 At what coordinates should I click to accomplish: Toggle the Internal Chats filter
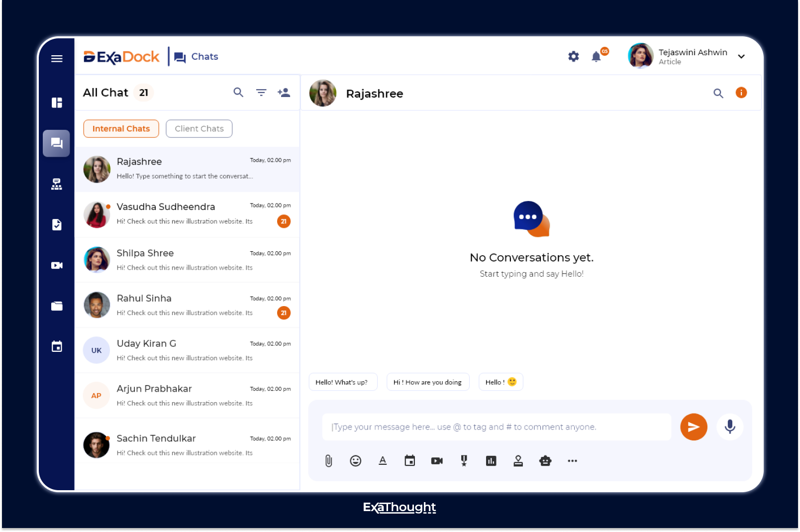[x=121, y=128]
